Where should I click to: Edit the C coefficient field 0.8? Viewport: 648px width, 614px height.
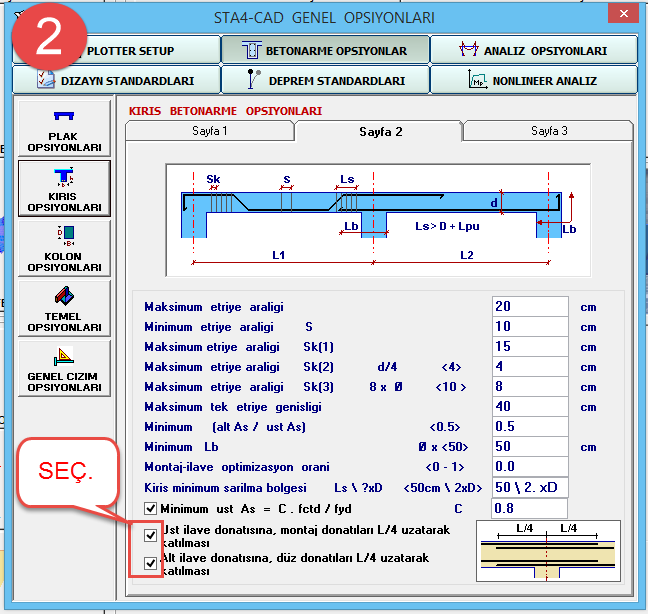coord(530,508)
